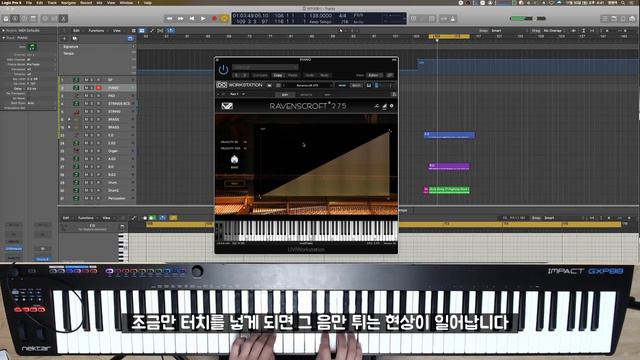Click the Drum track instrument icon
The image size is (640, 360).
coord(76,182)
